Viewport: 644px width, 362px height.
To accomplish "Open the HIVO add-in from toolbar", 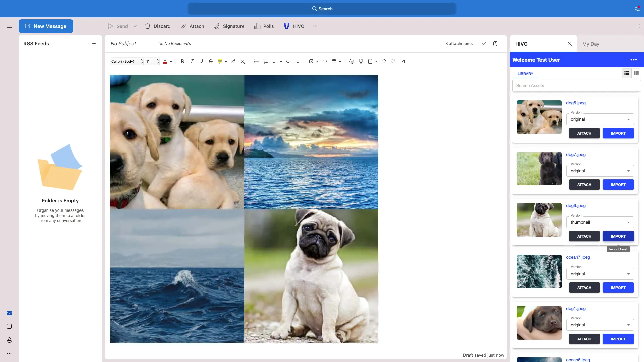I will click(x=294, y=26).
